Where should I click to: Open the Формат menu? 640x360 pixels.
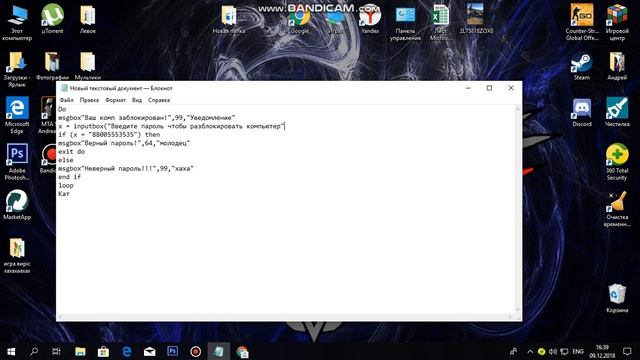click(x=115, y=100)
